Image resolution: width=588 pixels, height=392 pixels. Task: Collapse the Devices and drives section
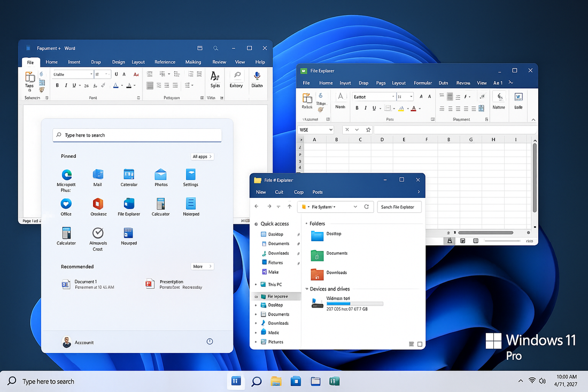point(306,289)
